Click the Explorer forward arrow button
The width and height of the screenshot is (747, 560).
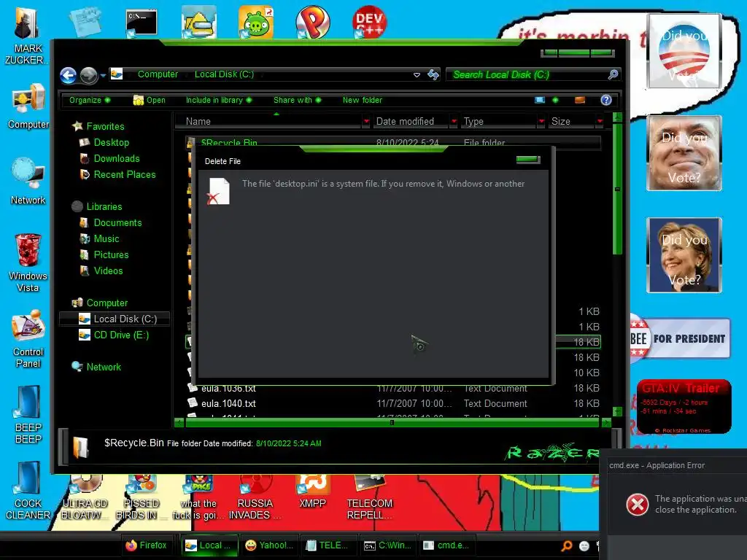point(88,75)
